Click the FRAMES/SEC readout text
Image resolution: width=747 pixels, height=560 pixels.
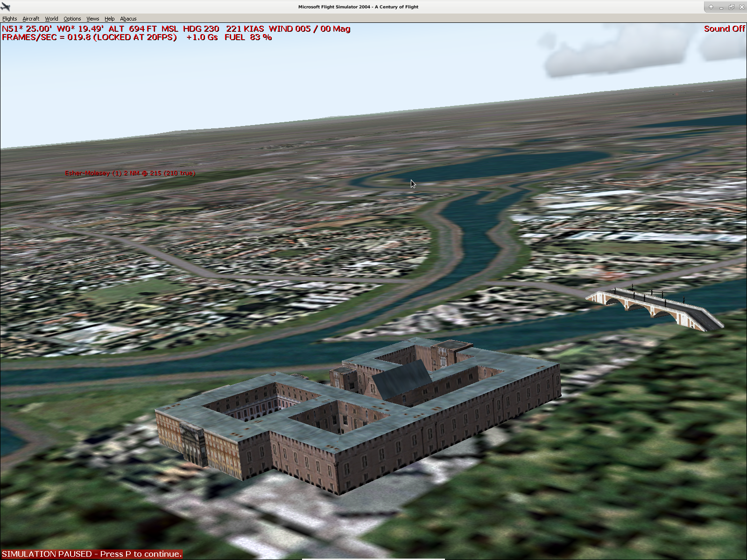pyautogui.click(x=89, y=37)
